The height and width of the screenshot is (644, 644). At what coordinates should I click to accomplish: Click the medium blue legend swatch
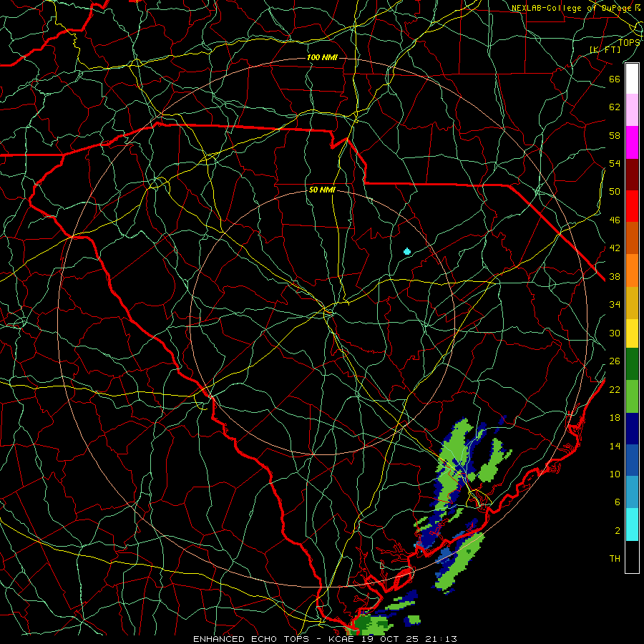(632, 460)
